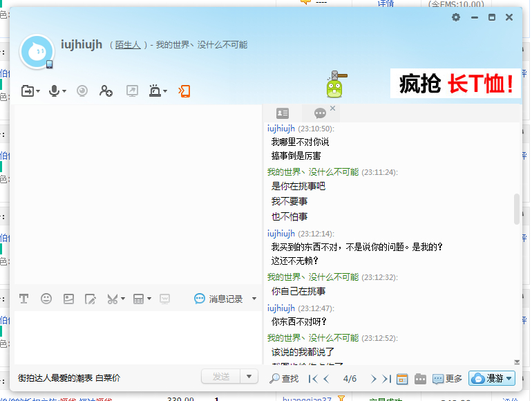Click the edit note pencil icon
Viewport: 532px width, 401px height.
(91, 299)
